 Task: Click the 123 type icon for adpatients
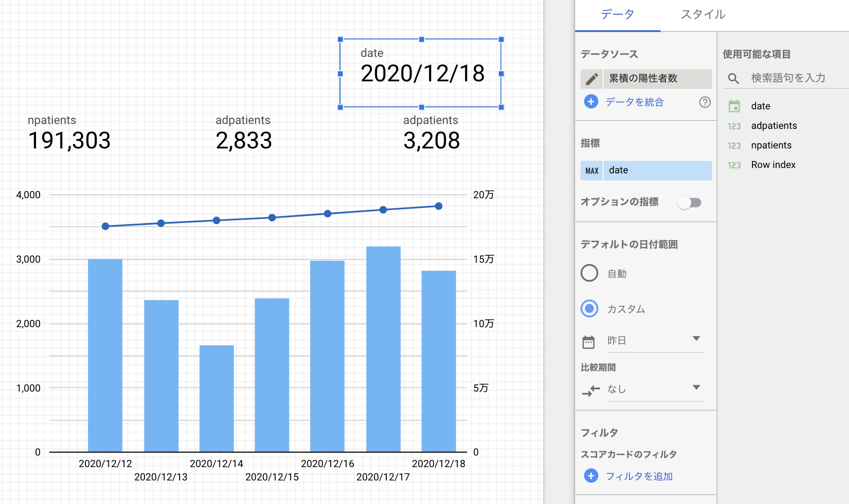[734, 126]
